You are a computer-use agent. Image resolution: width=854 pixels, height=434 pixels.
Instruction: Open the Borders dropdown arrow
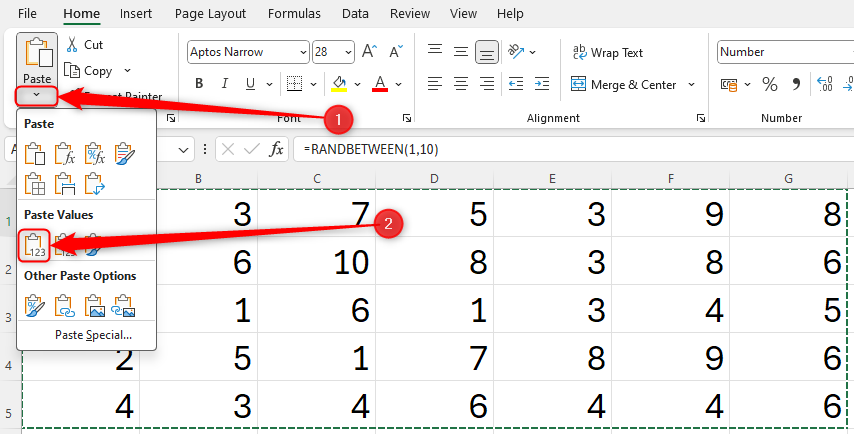(314, 84)
